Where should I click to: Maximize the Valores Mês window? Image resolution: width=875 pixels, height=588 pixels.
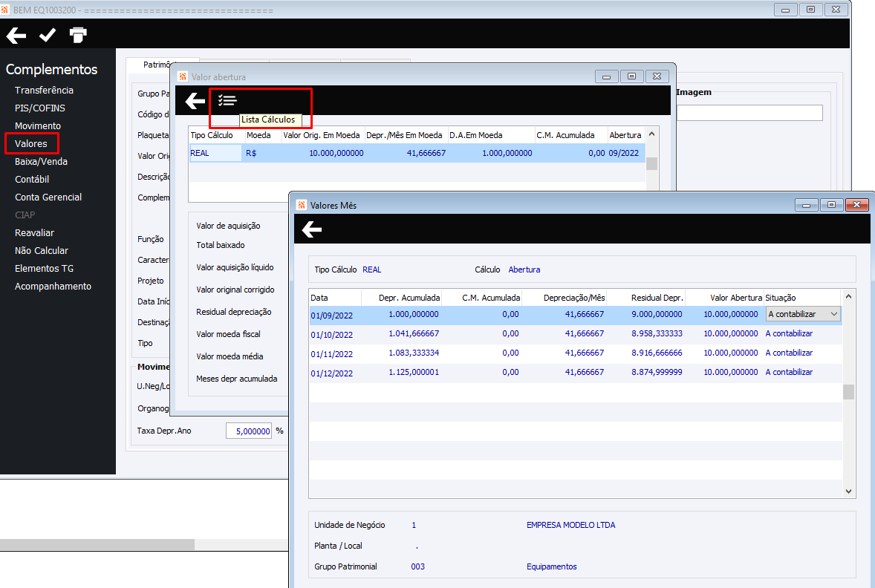pyautogui.click(x=832, y=205)
